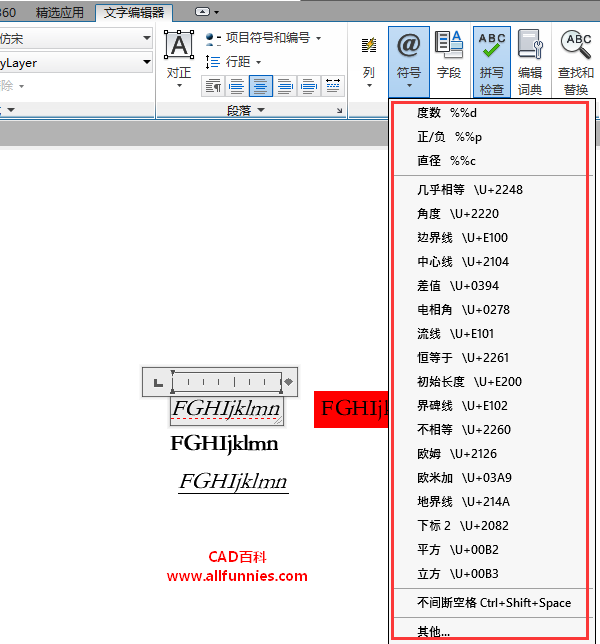600x644 pixels.
Task: Click the text editor ruler bar
Action: click(228, 382)
